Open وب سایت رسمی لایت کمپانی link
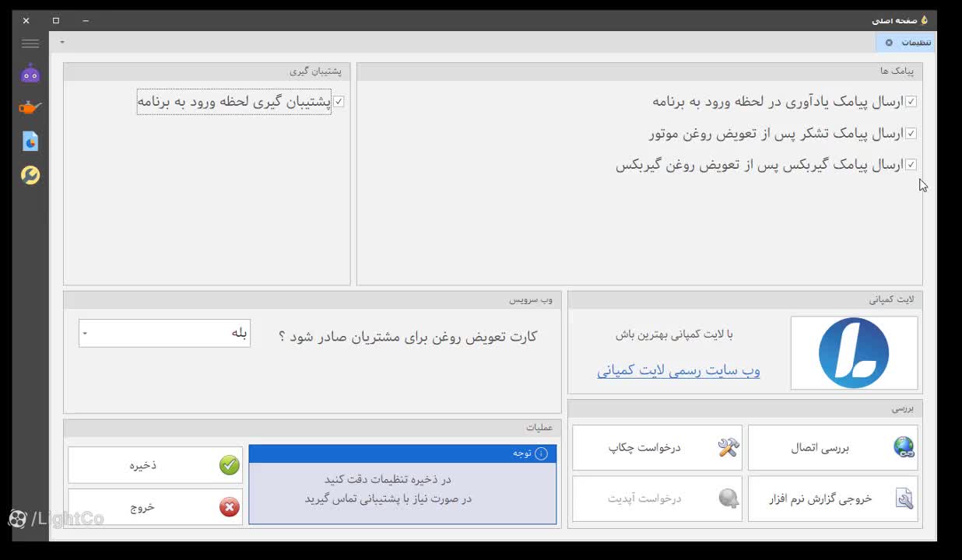 tap(679, 371)
